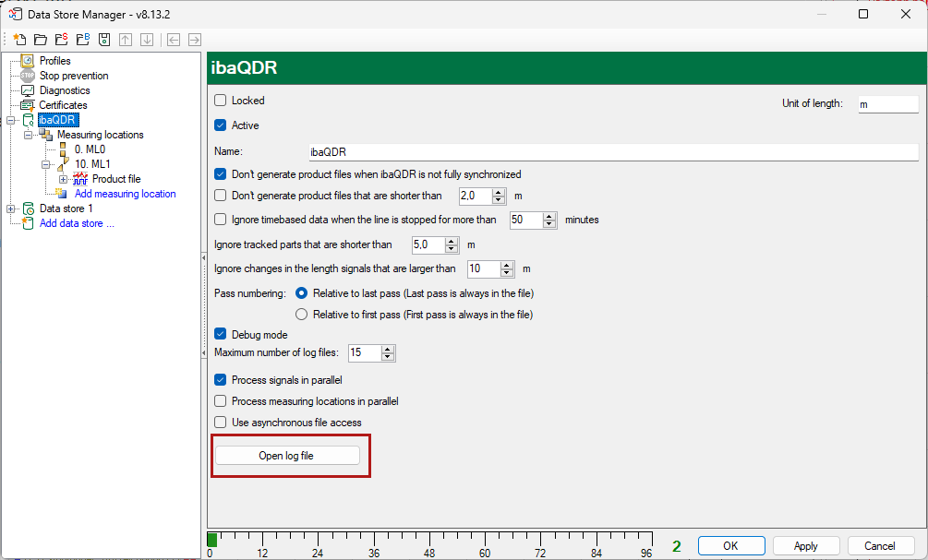Click the save disk toolbar icon

[x=104, y=40]
